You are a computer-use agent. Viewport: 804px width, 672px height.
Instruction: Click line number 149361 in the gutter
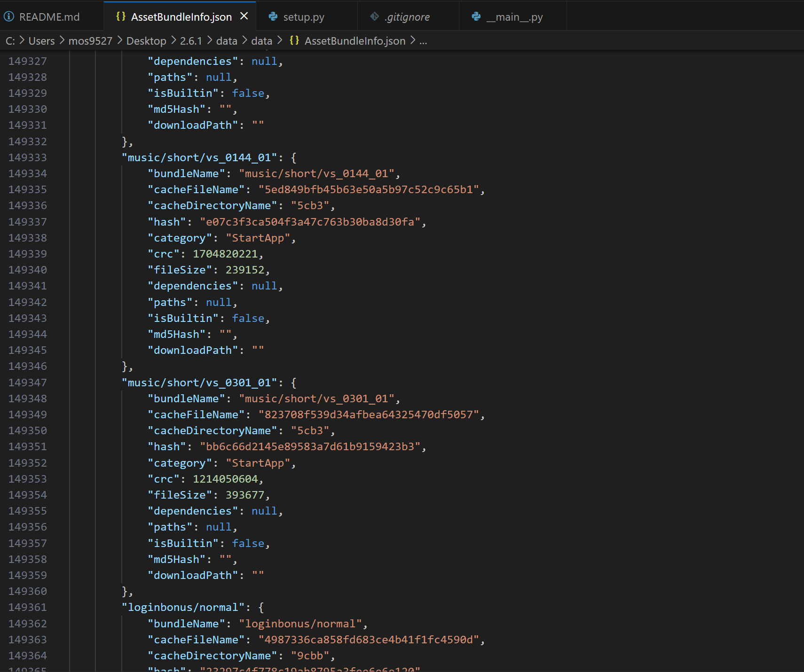point(28,607)
